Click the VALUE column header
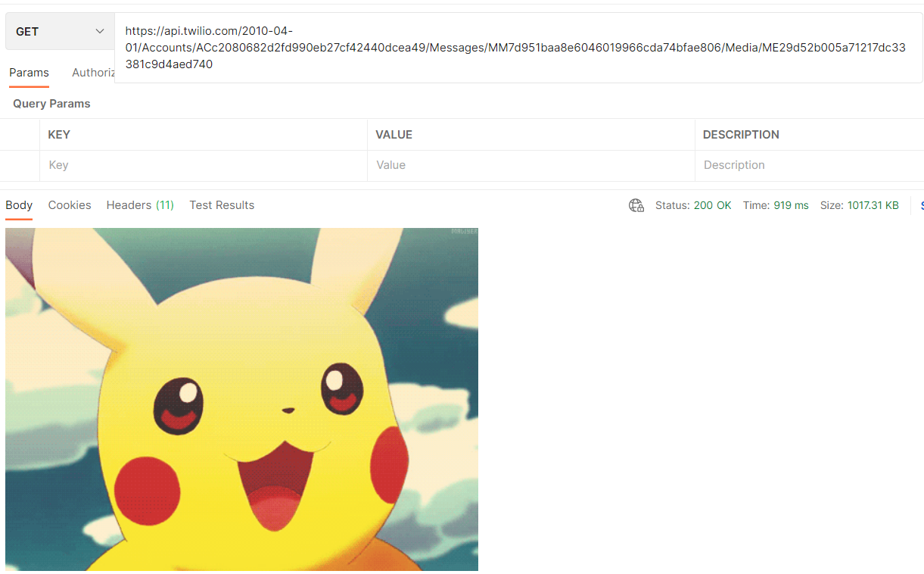This screenshot has width=924, height=574. pos(394,135)
